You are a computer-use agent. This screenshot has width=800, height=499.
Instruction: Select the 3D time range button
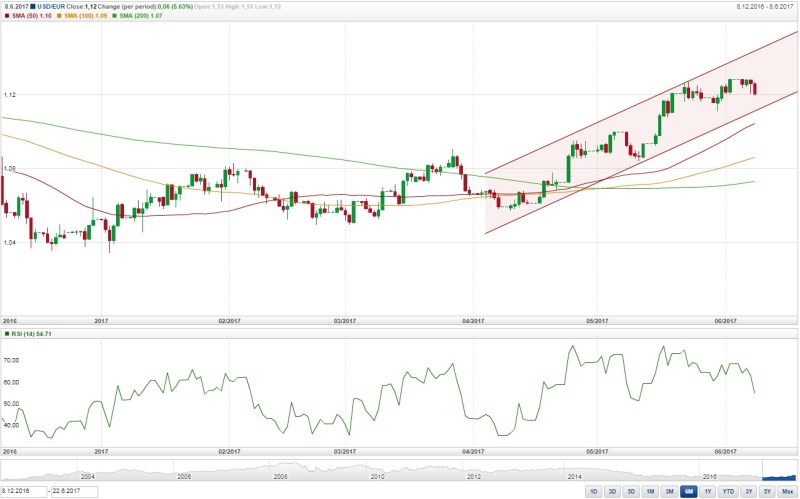pos(612,492)
